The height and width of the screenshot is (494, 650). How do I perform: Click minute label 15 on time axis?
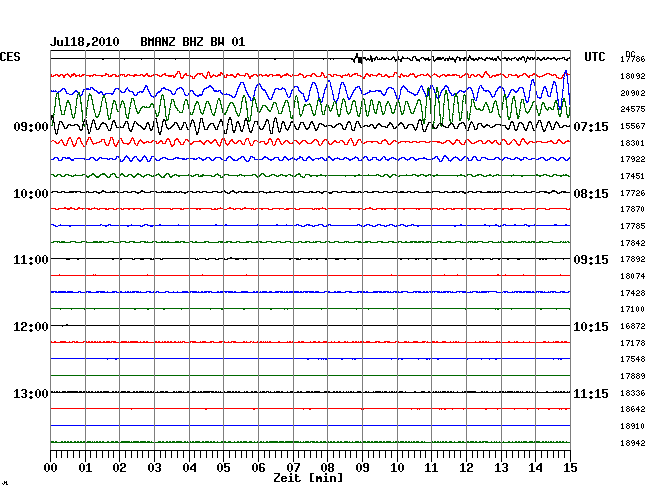[x=570, y=468]
